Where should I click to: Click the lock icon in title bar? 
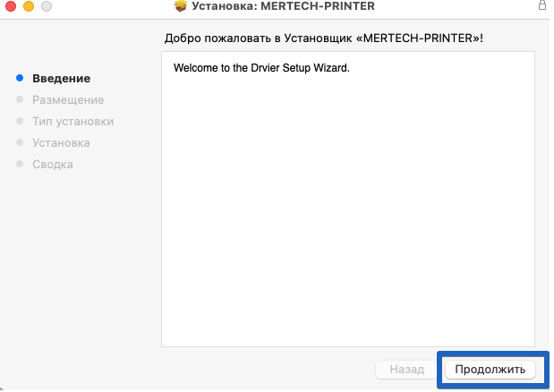(x=542, y=6)
